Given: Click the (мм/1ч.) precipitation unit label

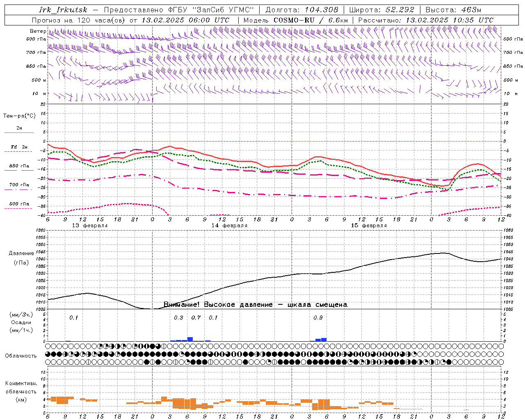Looking at the screenshot, I should click(21, 330).
